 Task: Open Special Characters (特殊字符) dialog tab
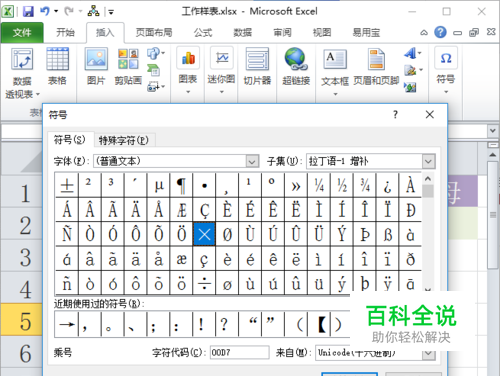point(124,140)
